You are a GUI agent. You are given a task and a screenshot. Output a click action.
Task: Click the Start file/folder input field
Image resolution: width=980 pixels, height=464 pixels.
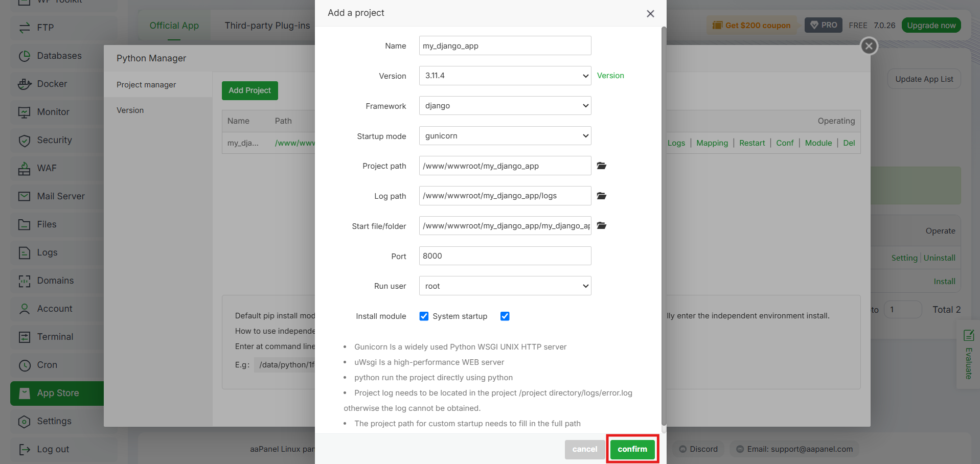[x=505, y=226]
